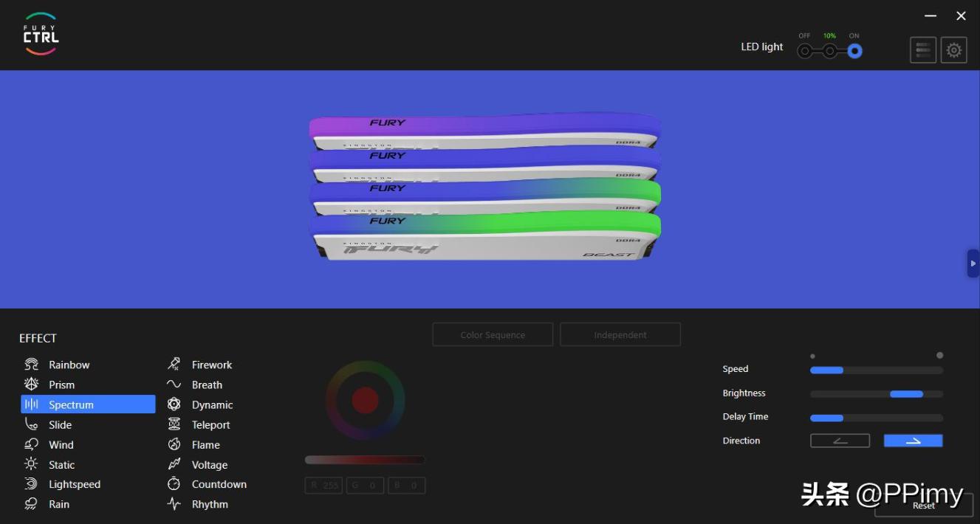Click the Slide effect icon

(31, 424)
